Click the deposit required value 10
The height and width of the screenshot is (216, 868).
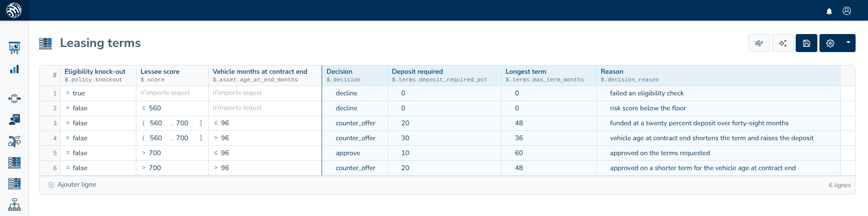click(444, 153)
